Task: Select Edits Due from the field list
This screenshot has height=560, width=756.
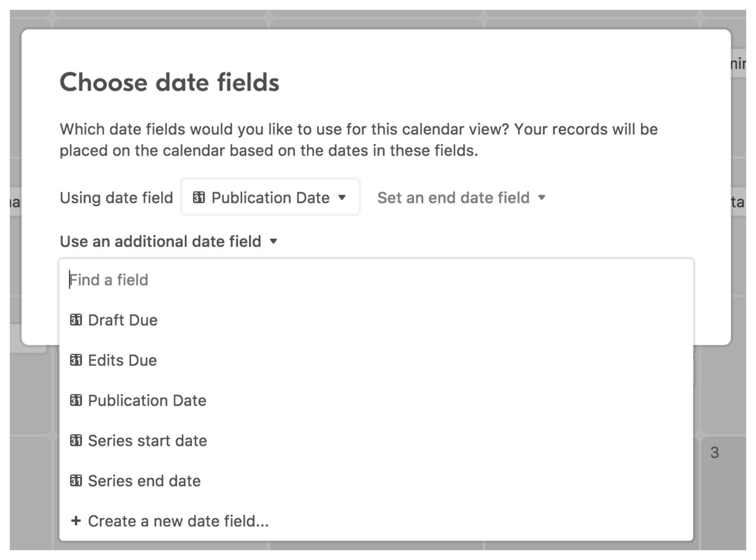Action: [122, 360]
